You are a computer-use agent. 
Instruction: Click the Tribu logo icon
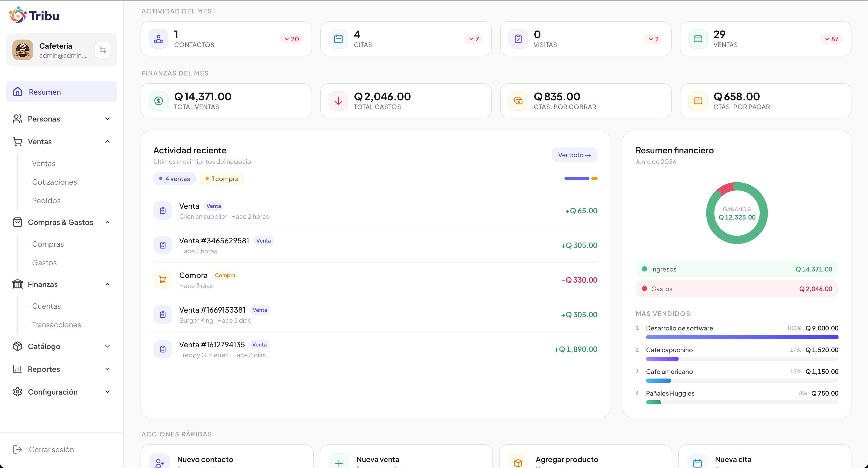[18, 15]
